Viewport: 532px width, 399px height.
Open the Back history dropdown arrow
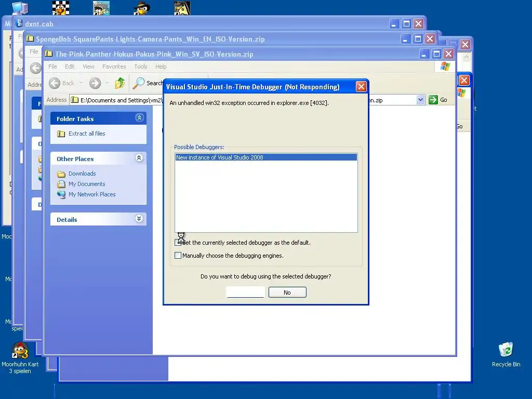(81, 83)
